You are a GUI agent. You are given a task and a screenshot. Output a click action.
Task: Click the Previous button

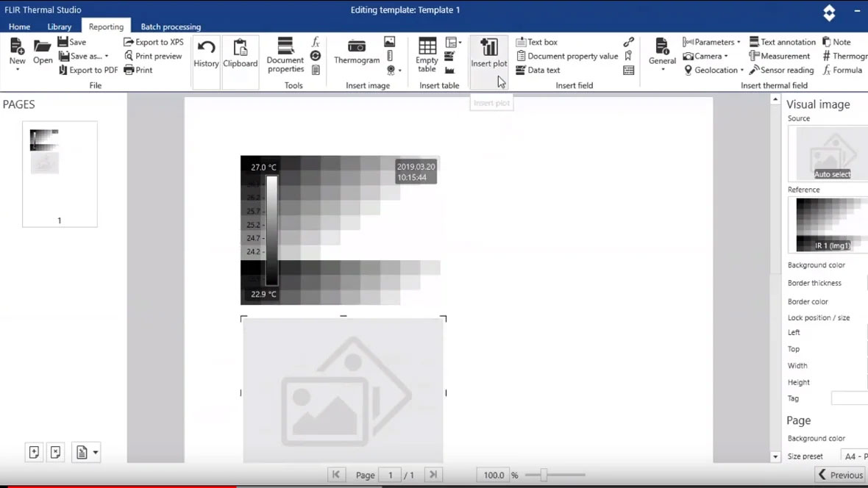pos(840,476)
